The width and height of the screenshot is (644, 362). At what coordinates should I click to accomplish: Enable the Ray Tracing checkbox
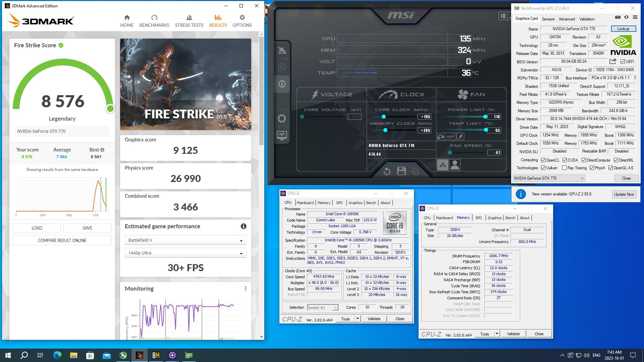coord(564,168)
